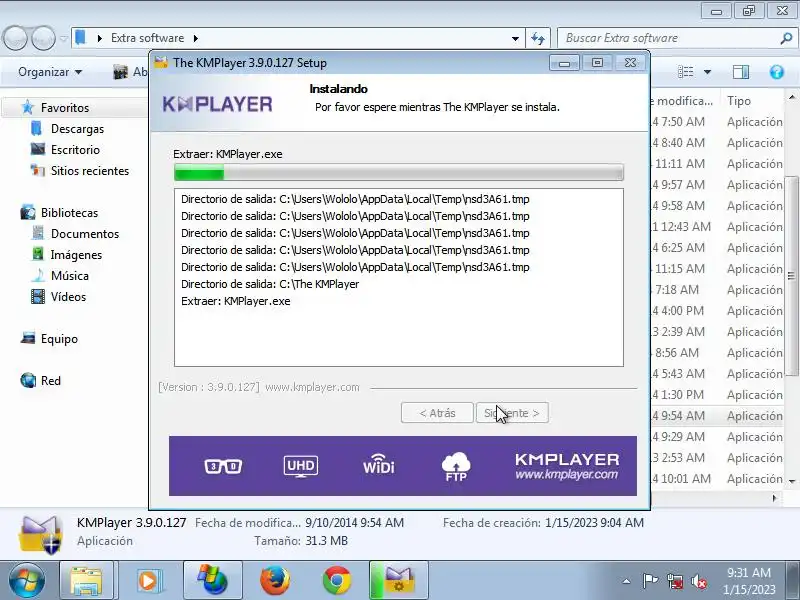Click scroll right arrow of horizontal scrollbar
This screenshot has width=800, height=600.
coord(774,497)
